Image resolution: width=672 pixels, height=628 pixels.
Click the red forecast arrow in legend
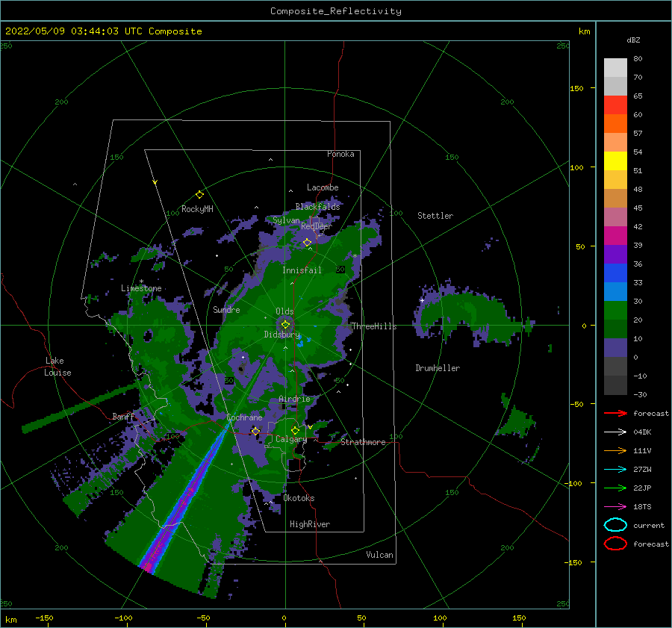615,413
